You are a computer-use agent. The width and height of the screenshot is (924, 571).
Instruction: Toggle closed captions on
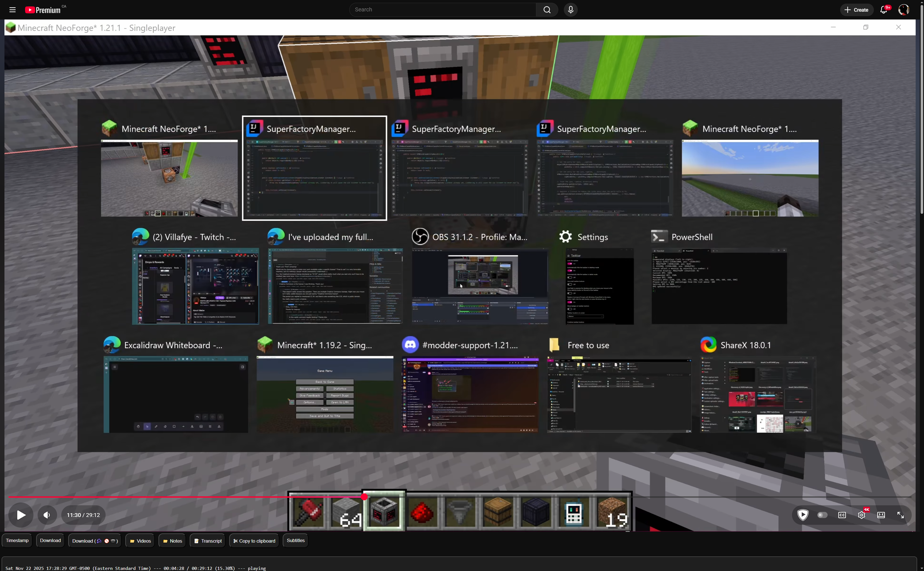(842, 515)
